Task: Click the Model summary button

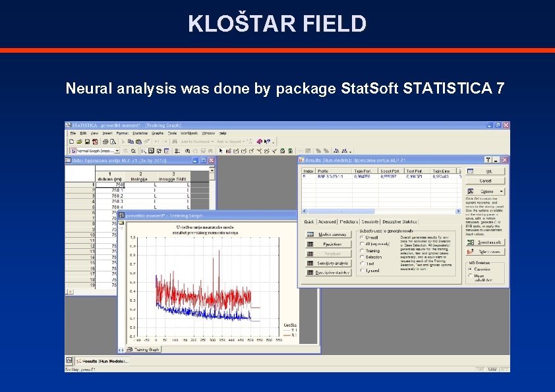Action: pos(328,234)
